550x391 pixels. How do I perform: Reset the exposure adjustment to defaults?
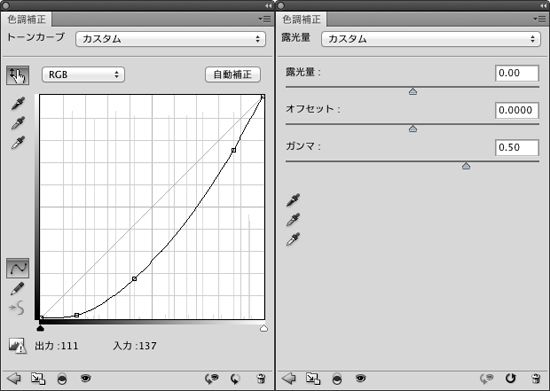pos(510,378)
